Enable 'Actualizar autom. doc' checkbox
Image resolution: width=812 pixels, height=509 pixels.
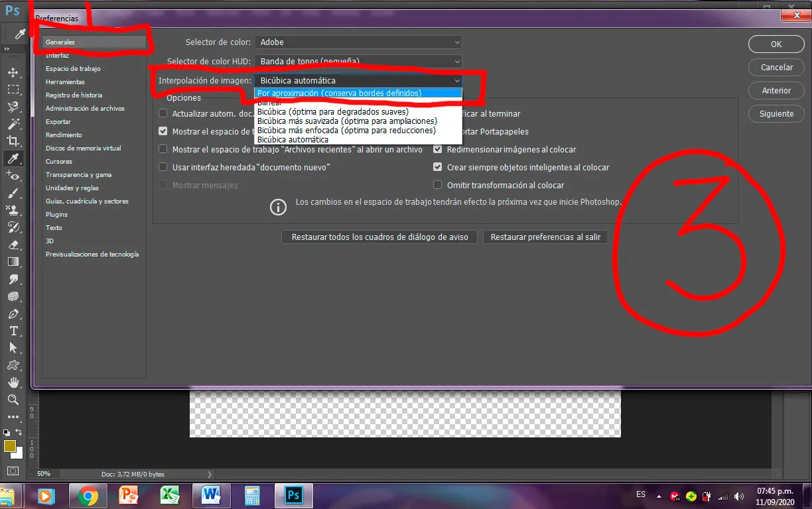point(163,114)
